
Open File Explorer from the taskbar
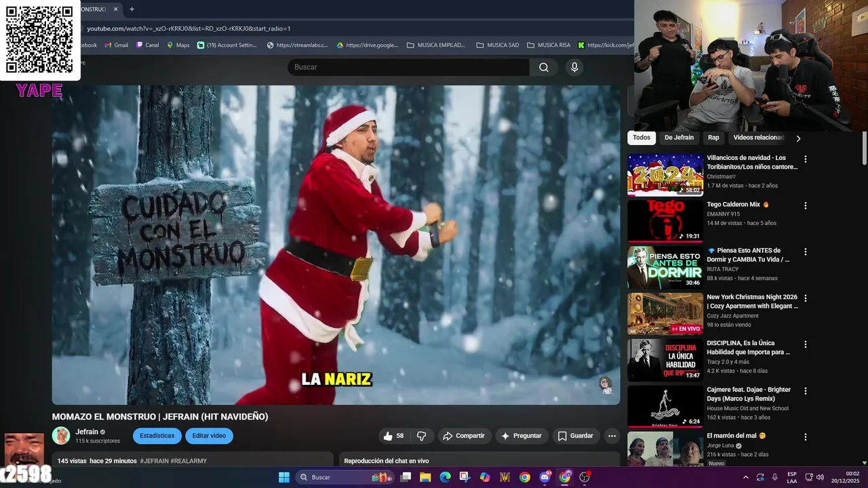click(x=425, y=477)
